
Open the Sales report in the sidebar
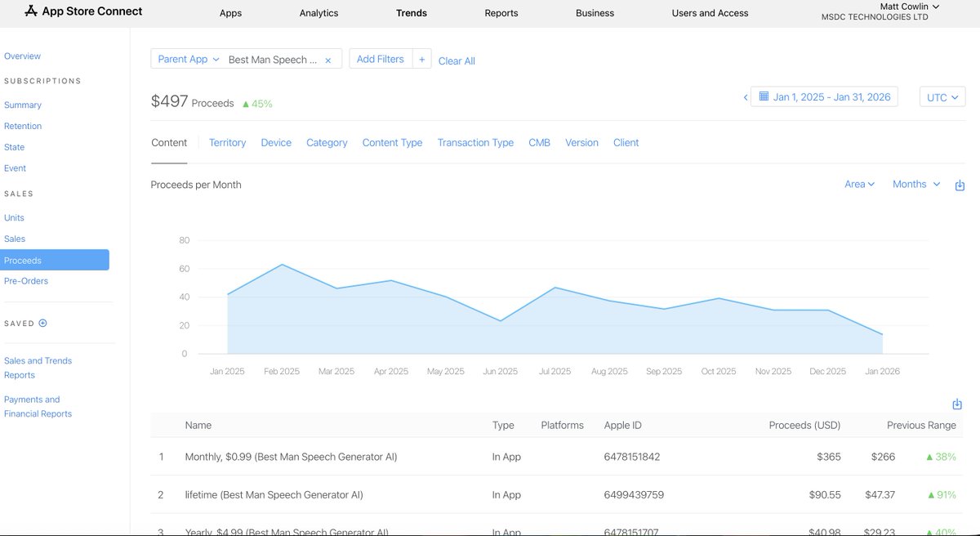coord(15,239)
